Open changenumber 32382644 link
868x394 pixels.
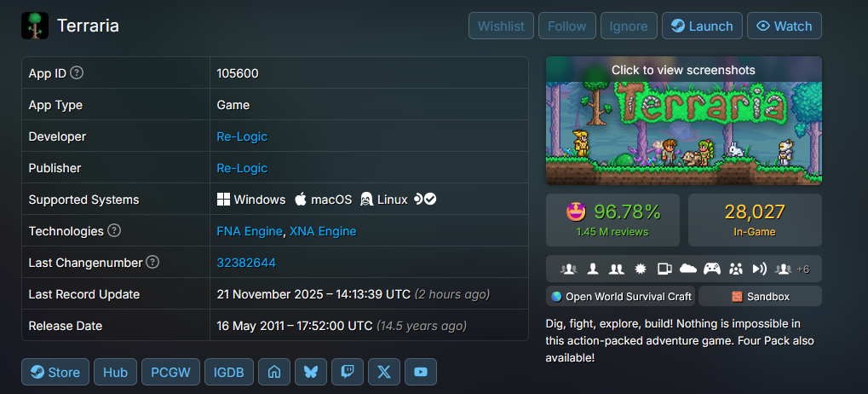coord(246,263)
